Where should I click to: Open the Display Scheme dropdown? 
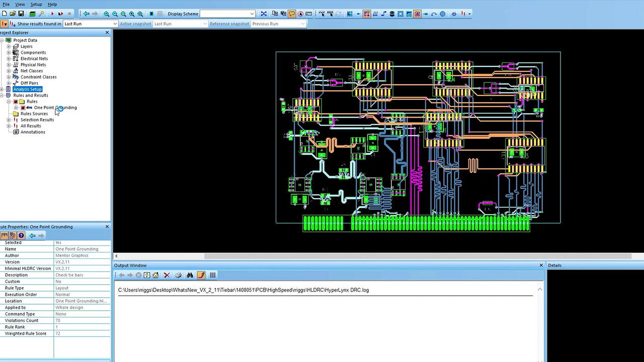pos(252,14)
